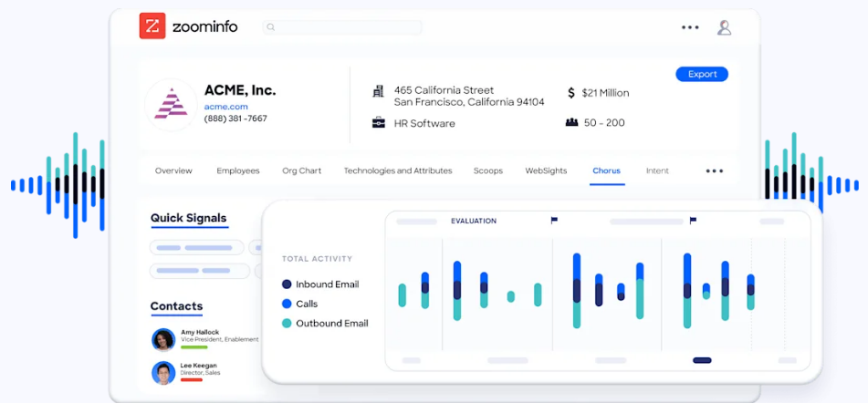
Task: Click the Contacts heading
Action: [x=176, y=306]
